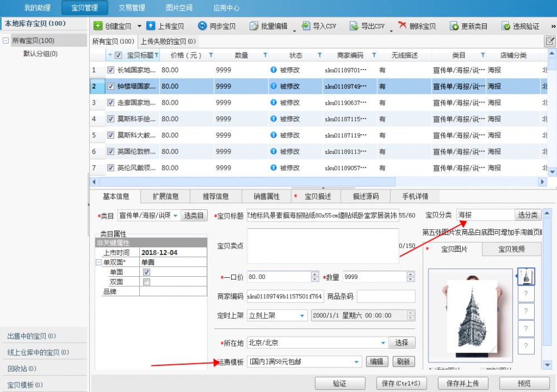This screenshot has width=557, height=392.
Task: Uncheck the checkbox for row 1 长城国家地
Action: pyautogui.click(x=110, y=70)
